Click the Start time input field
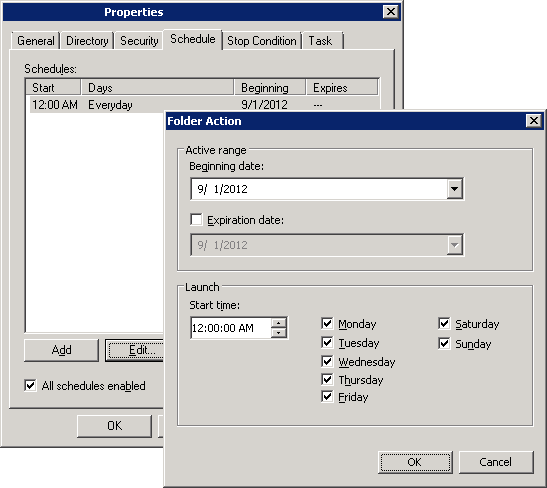Screen dimensions: 547x488 coord(231,328)
